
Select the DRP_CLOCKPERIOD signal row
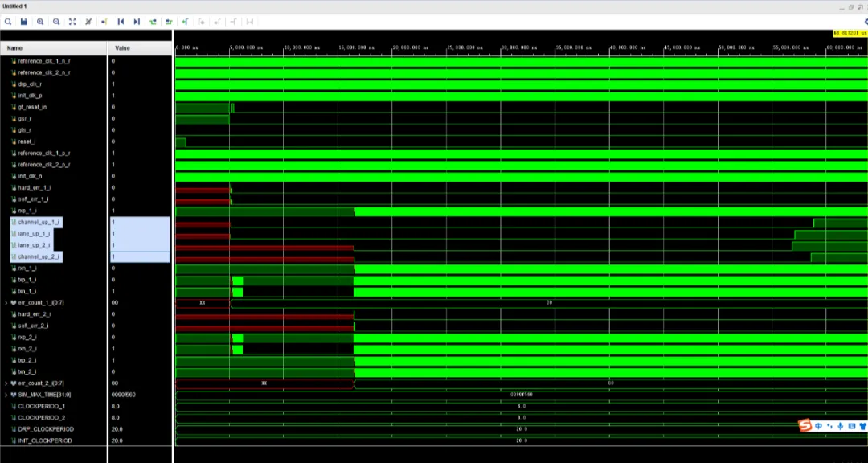45,429
